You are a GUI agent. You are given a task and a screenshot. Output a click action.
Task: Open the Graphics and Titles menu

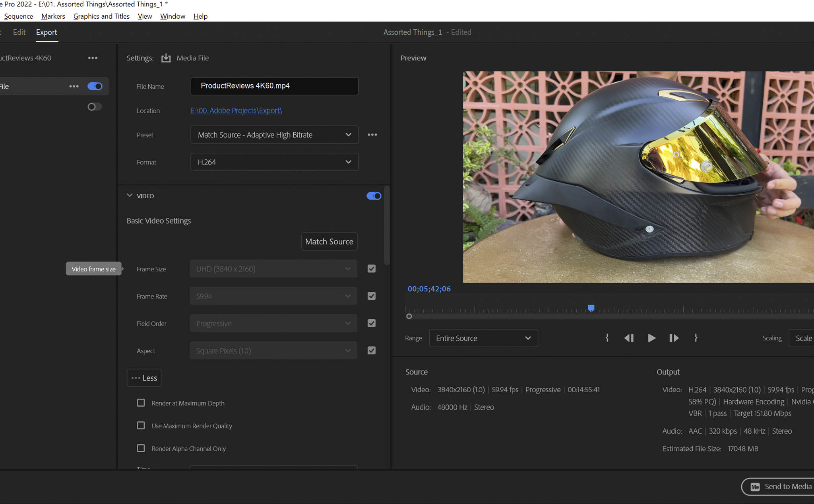101,16
